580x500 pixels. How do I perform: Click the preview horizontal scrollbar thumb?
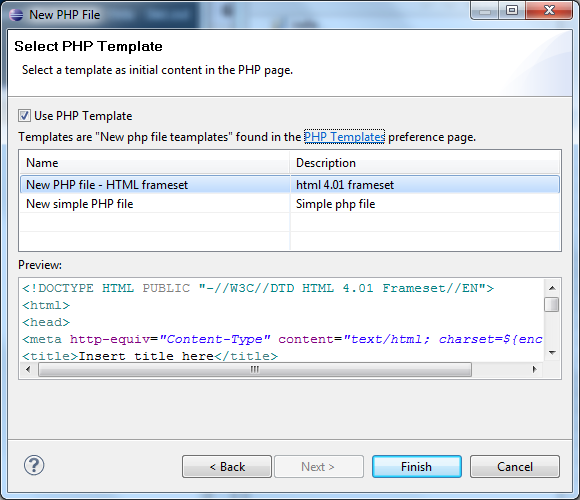(255, 369)
